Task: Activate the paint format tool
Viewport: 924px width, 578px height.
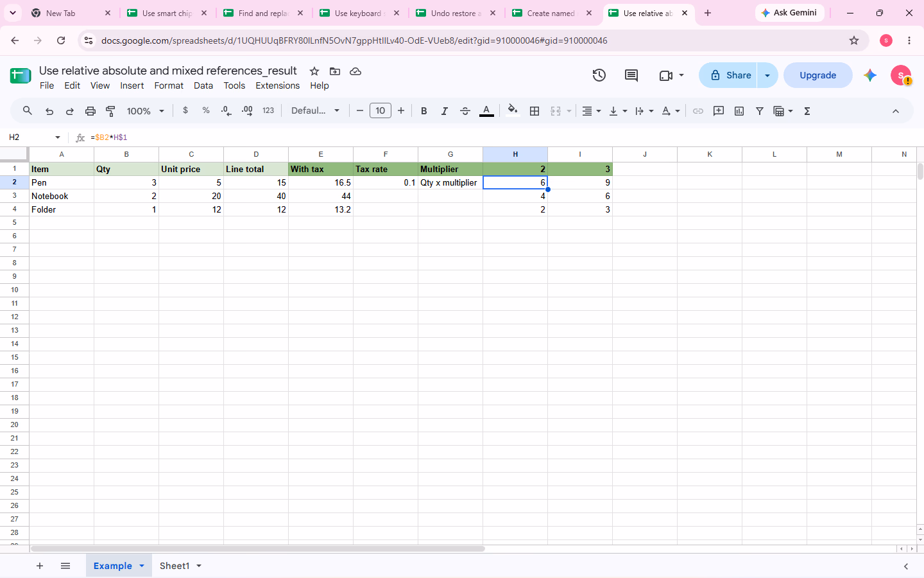Action: 110,111
